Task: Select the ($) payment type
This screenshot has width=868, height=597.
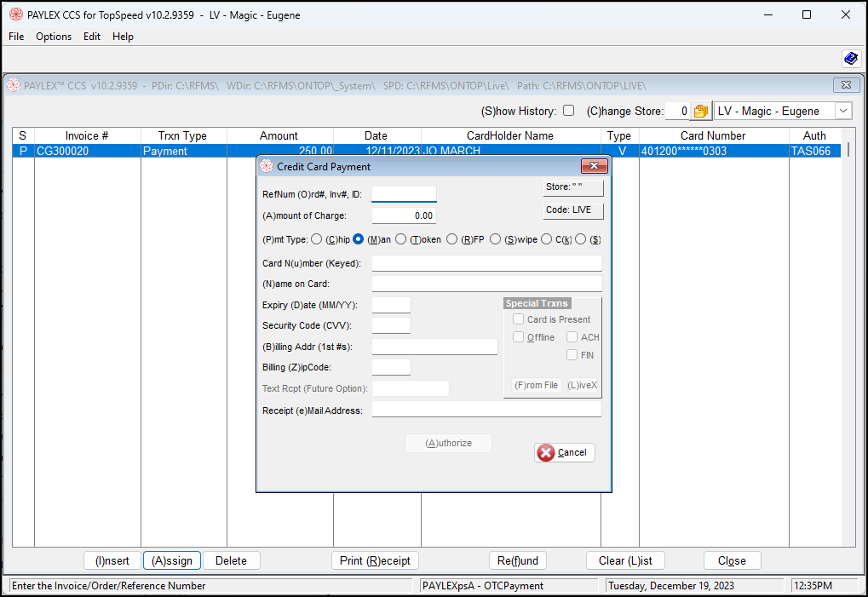Action: pyautogui.click(x=580, y=239)
